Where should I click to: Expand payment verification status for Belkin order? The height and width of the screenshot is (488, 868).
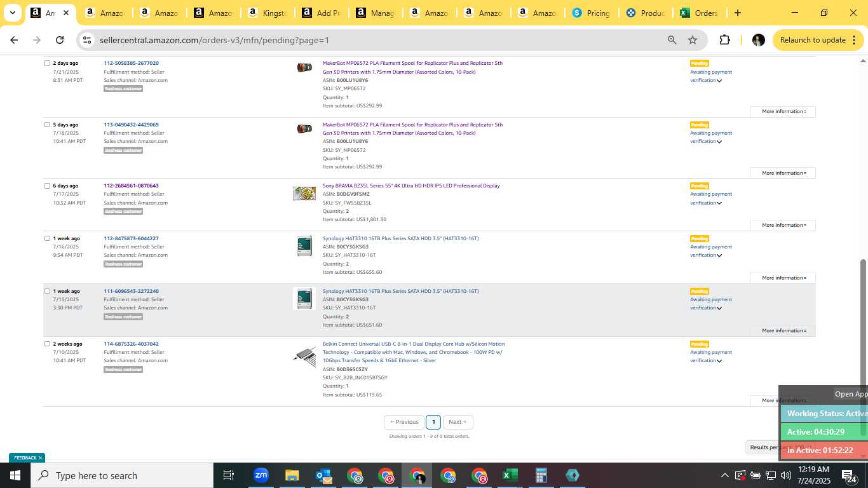[x=719, y=361]
